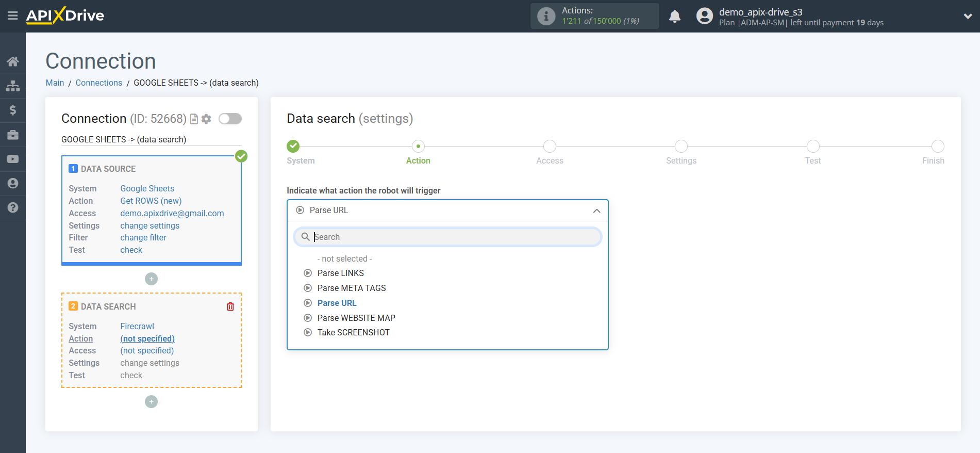Viewport: 980px width, 453px height.
Task: Click the actions info icon
Action: click(546, 16)
